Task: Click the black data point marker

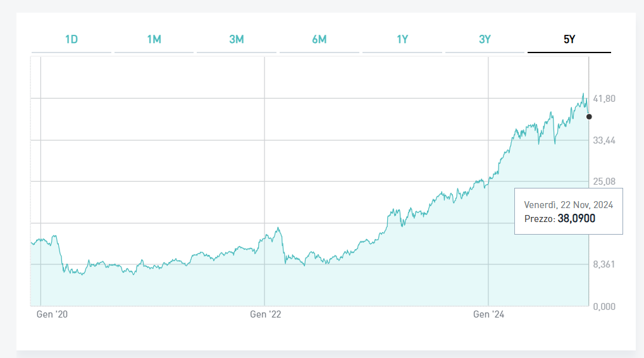Action: click(589, 116)
